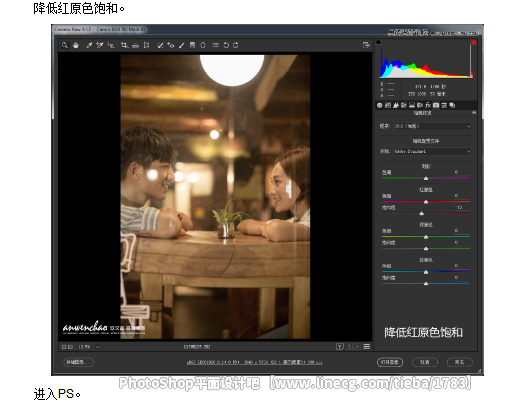
Task: Select the Adjustment Brush tool
Action: [x=181, y=45]
